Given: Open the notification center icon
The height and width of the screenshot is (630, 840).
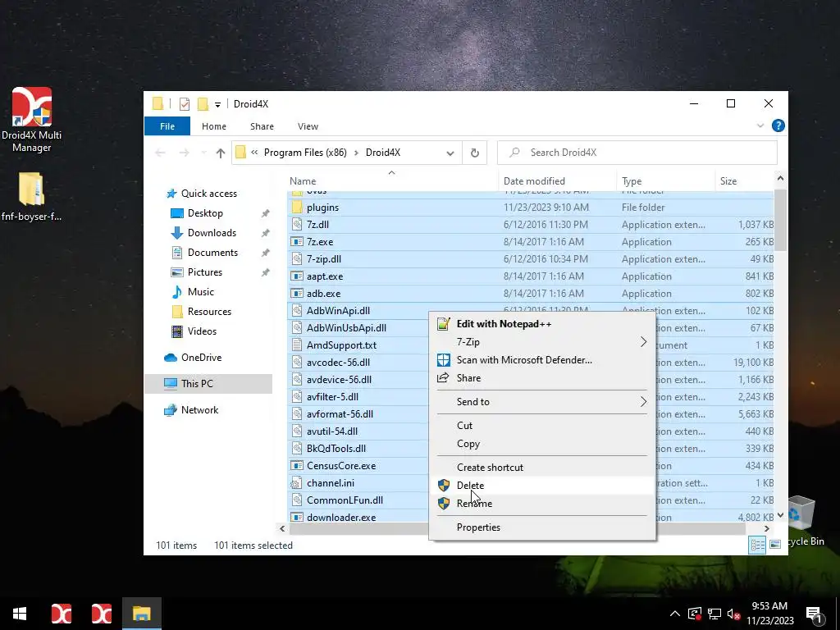Looking at the screenshot, I should (x=814, y=614).
